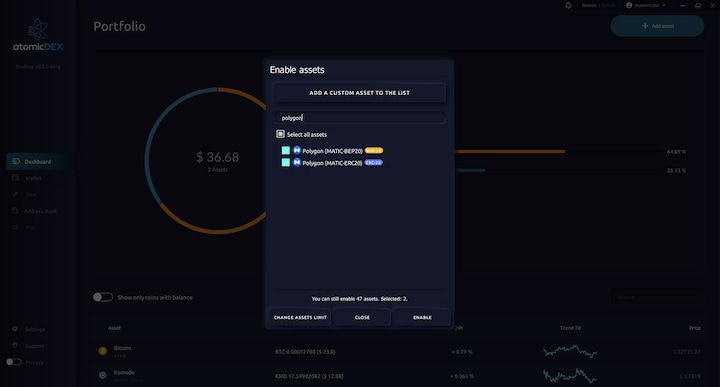Click the ENABLE button

(422, 317)
